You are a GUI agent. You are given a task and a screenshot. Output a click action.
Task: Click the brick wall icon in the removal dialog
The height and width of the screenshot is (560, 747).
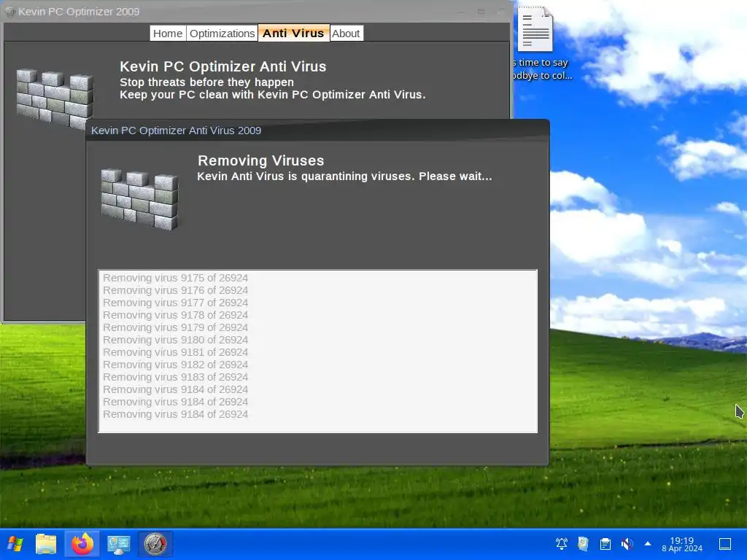pos(139,199)
